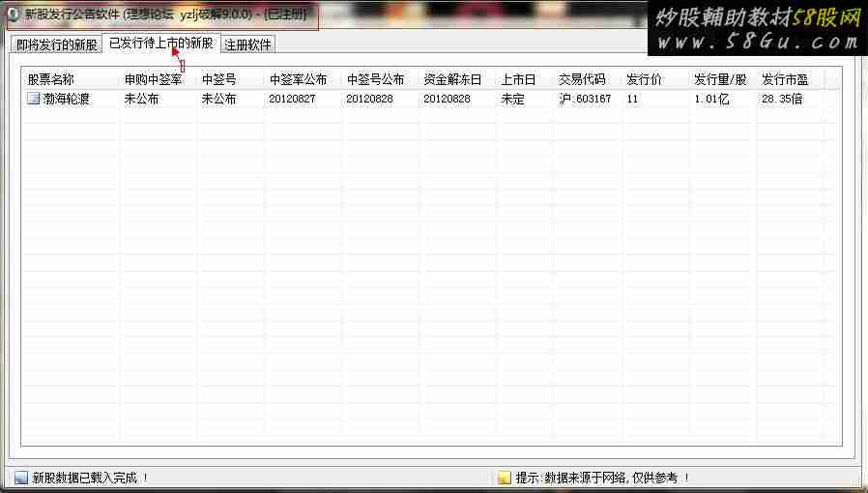
Task: Click 未公布 under the 中签号 column
Action: [218, 99]
